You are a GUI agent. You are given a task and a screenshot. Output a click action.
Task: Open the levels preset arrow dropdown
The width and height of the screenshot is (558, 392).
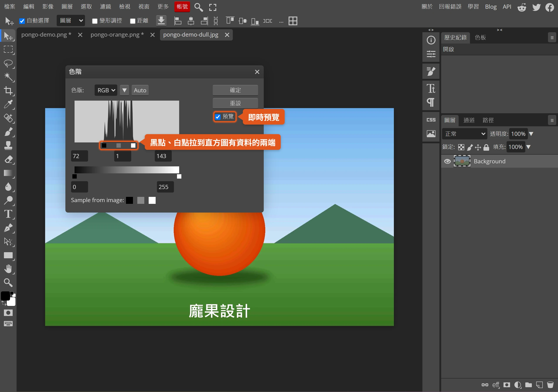click(x=124, y=90)
